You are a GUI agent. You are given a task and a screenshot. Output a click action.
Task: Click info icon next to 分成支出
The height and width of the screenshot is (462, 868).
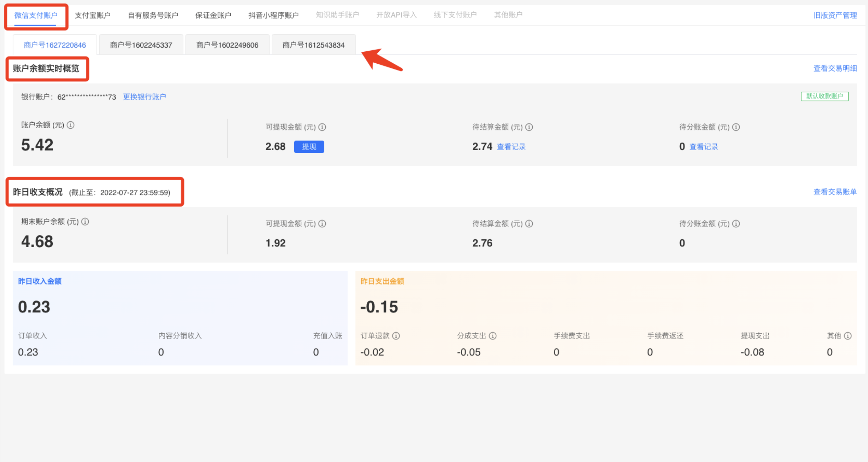[493, 336]
